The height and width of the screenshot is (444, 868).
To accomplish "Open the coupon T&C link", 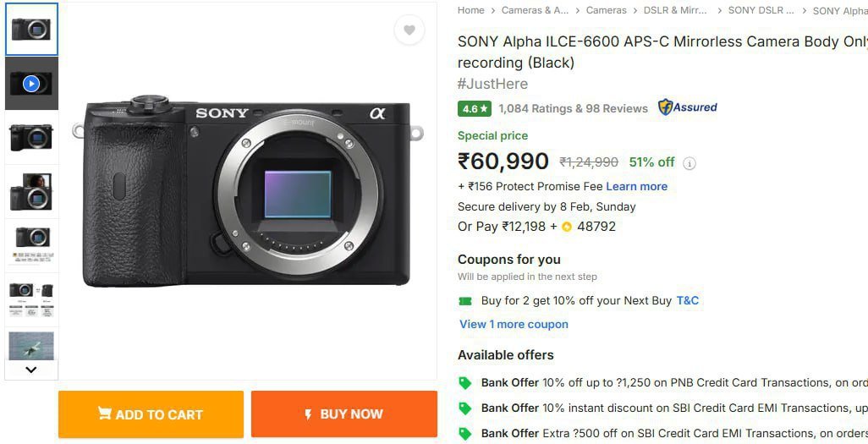I will click(x=688, y=300).
